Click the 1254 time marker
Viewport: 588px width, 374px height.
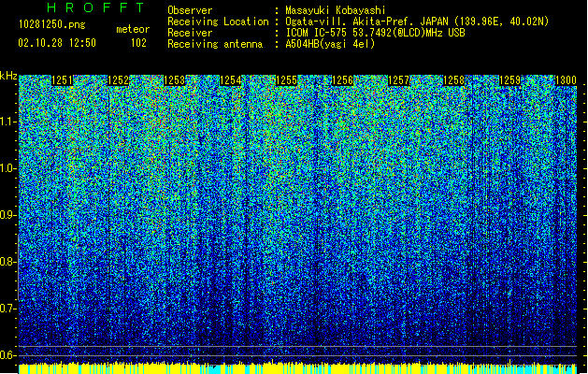click(230, 80)
